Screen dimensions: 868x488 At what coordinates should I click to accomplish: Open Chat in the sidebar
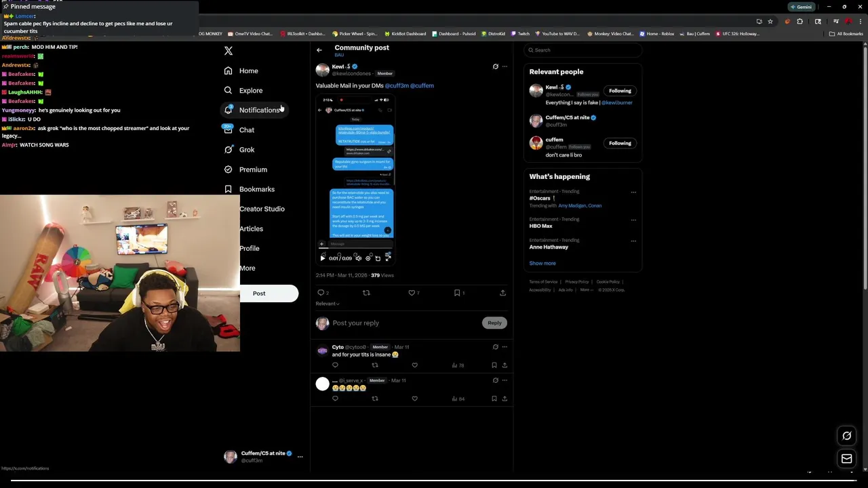pos(239,130)
